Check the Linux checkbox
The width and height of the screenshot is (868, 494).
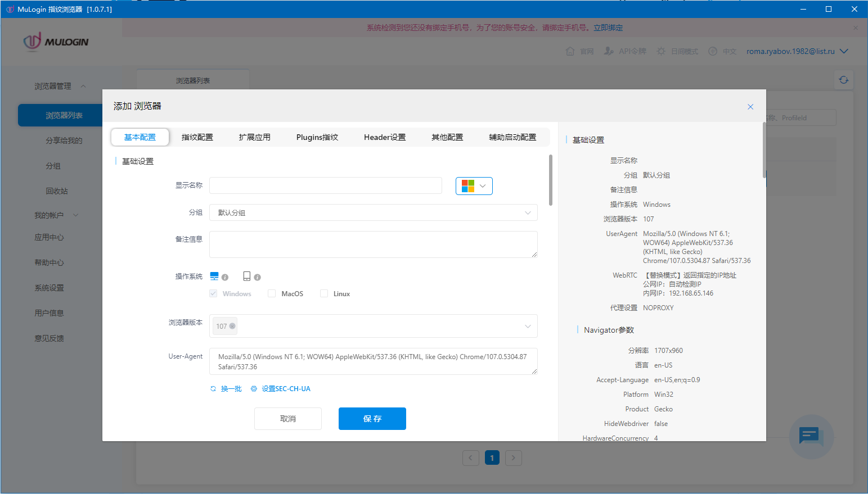tap(324, 293)
